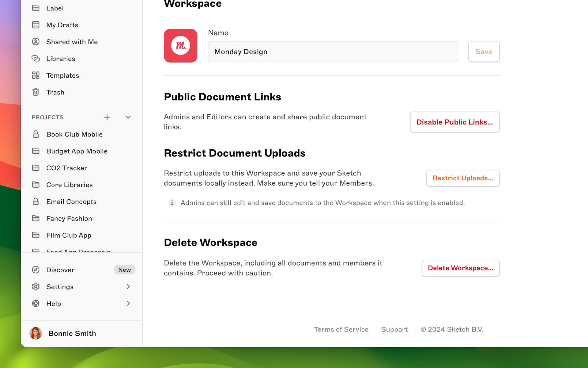Click the Delete Workspace button
The width and height of the screenshot is (588, 368).
click(460, 268)
